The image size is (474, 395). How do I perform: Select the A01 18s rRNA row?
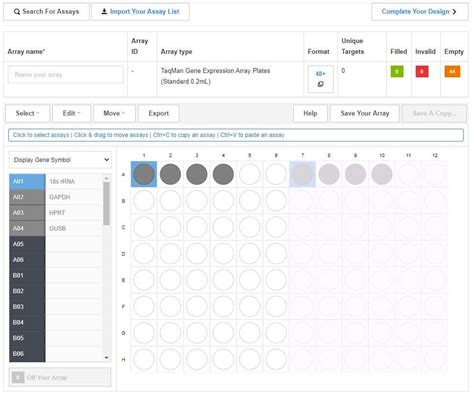coord(56,182)
